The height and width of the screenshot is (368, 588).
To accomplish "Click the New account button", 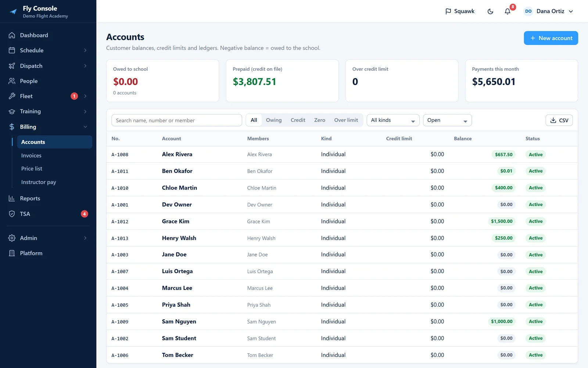I will point(551,38).
